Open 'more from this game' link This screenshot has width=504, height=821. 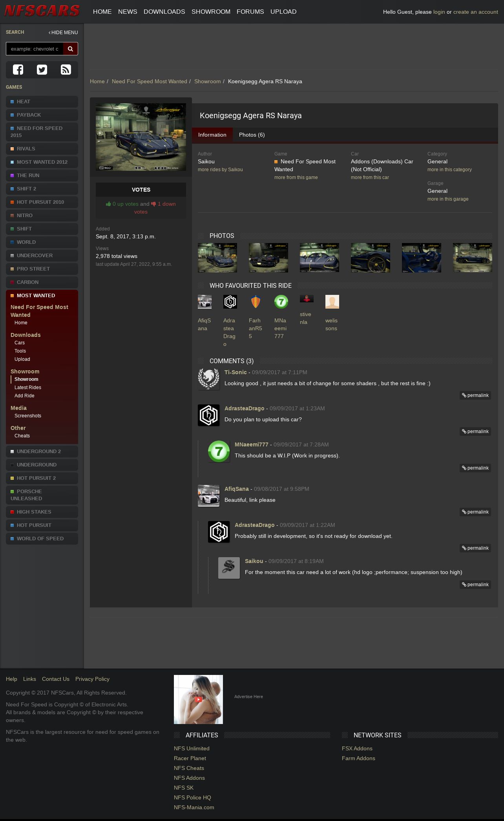click(296, 177)
